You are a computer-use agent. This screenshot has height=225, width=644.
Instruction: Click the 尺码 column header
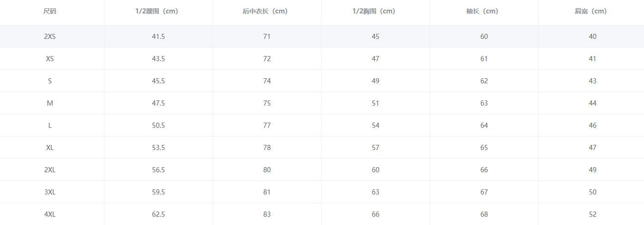tap(50, 11)
